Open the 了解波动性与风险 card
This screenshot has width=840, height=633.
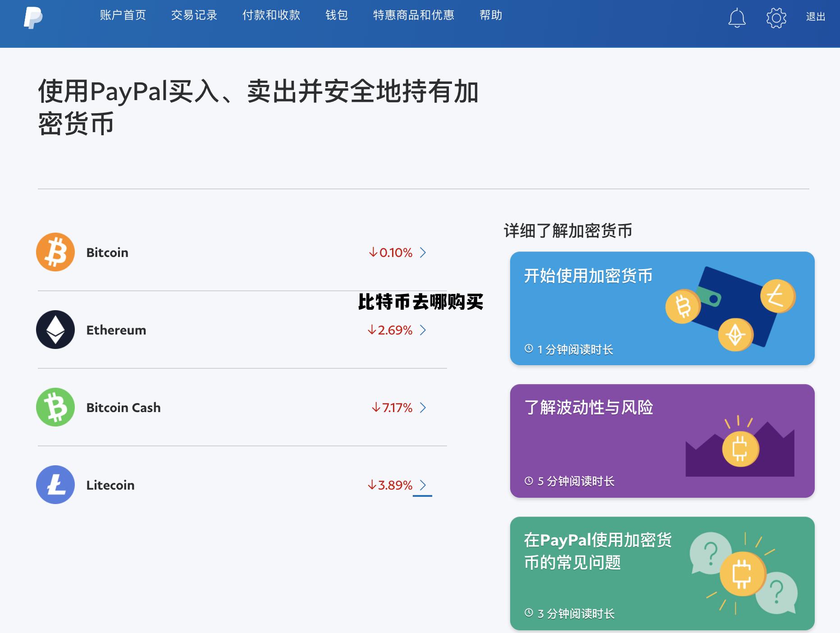pyautogui.click(x=662, y=441)
